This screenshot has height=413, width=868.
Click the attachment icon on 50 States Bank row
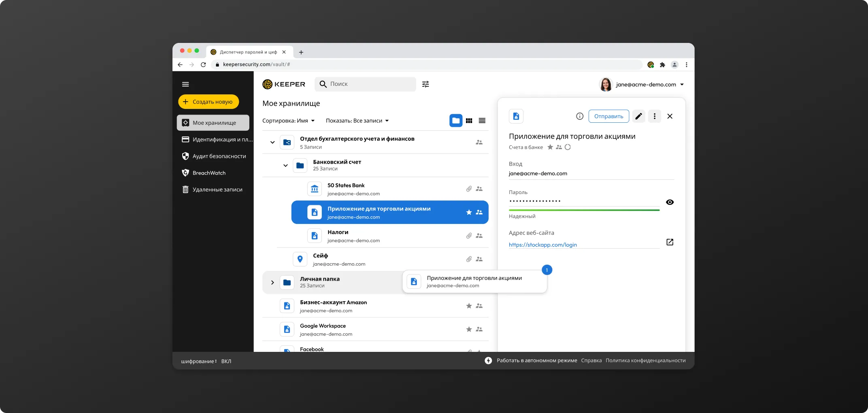point(469,189)
